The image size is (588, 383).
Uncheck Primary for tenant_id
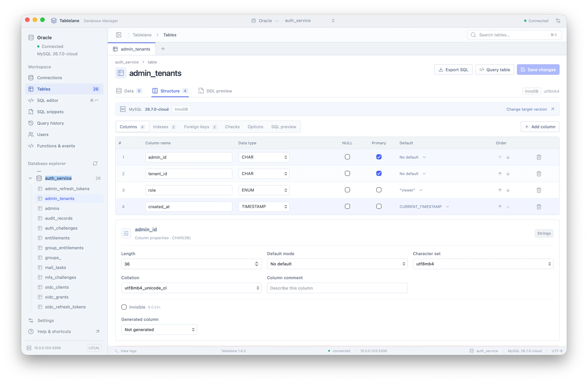pyautogui.click(x=379, y=173)
